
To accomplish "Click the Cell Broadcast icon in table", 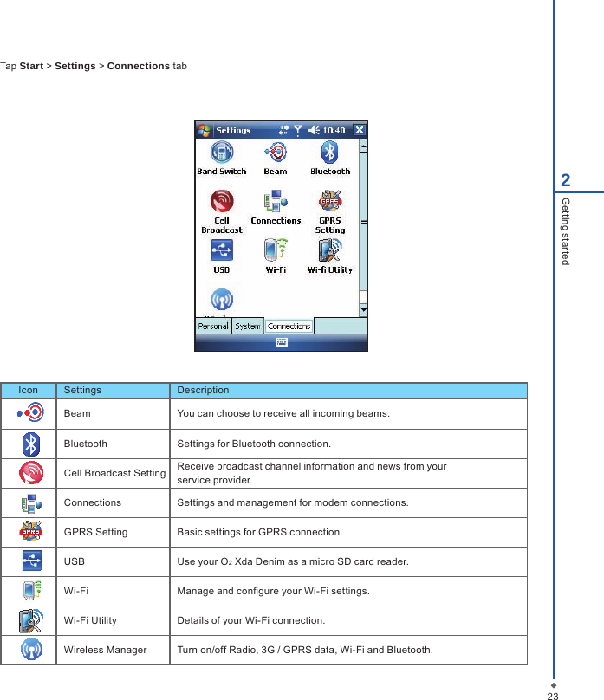I will 31,473.
